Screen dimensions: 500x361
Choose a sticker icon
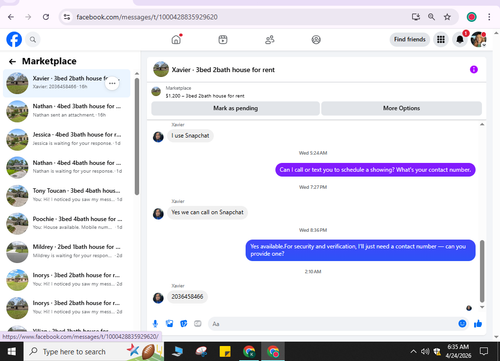click(x=184, y=324)
